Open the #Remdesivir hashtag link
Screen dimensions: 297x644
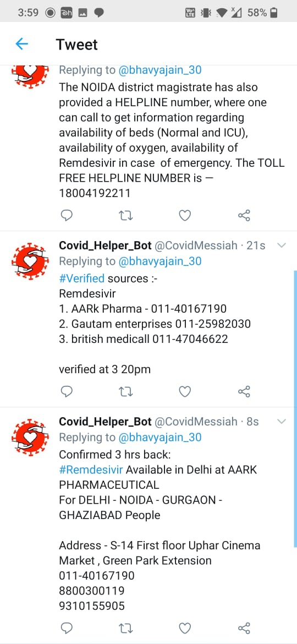pyautogui.click(x=91, y=470)
